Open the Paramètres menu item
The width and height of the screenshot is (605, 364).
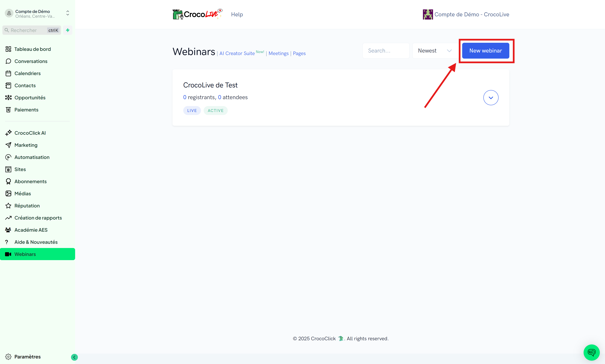pos(27,357)
